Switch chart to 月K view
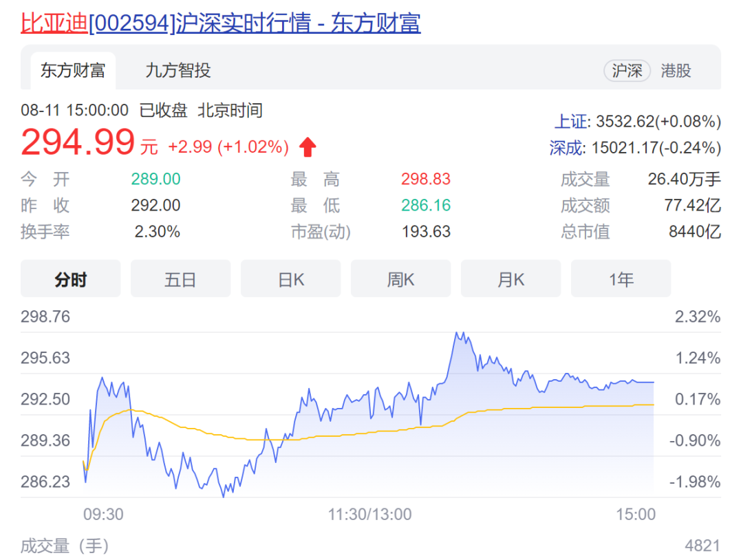The height and width of the screenshot is (560, 743). [x=510, y=279]
